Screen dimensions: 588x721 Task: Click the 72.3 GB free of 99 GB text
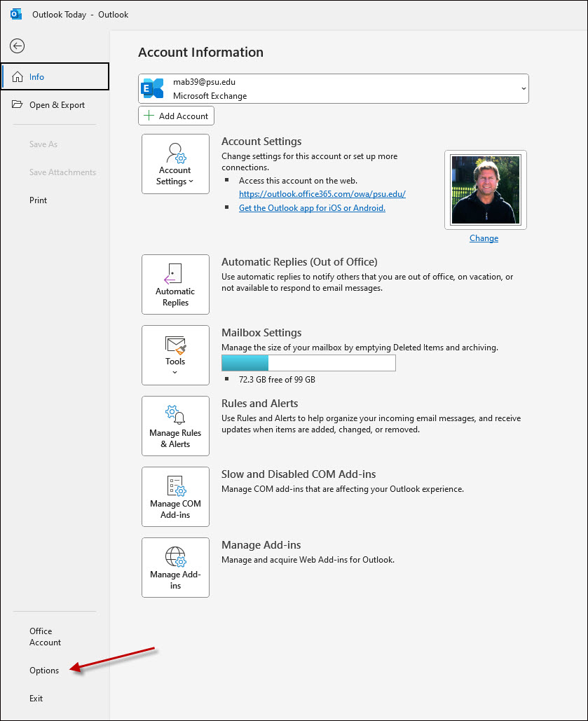click(x=277, y=379)
